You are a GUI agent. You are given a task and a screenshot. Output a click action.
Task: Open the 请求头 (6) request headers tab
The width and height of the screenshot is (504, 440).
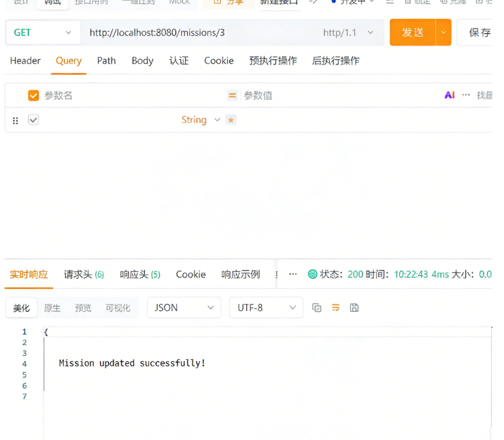84,275
